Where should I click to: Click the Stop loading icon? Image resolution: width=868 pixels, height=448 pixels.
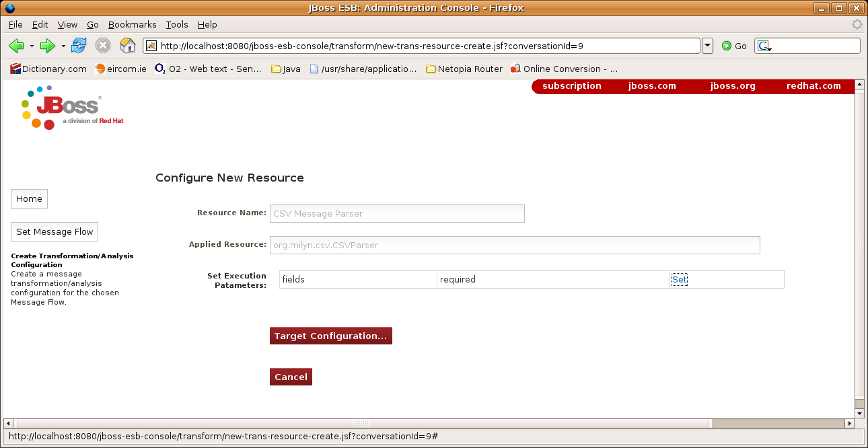102,46
